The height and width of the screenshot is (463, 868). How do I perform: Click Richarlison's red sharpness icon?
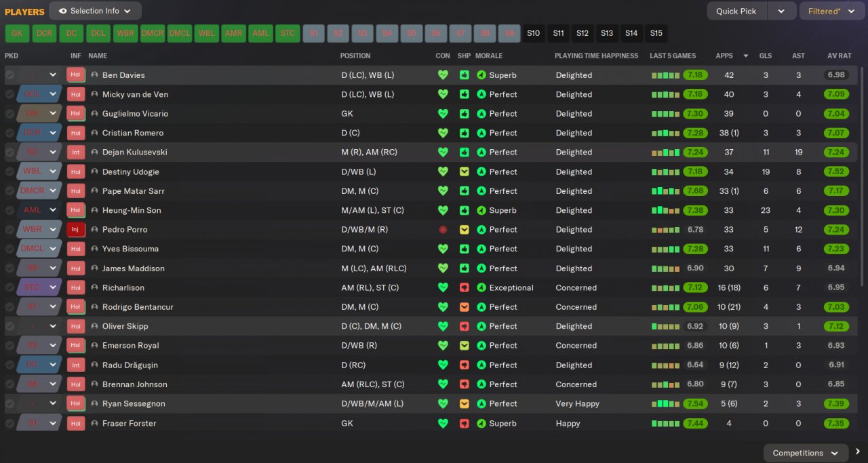point(465,287)
